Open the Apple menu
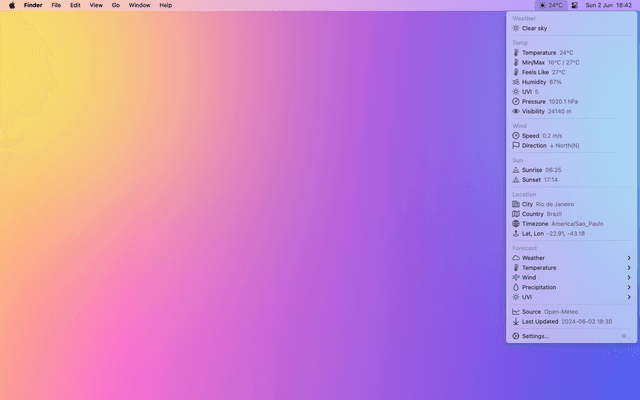This screenshot has width=640, height=400. [x=12, y=5]
